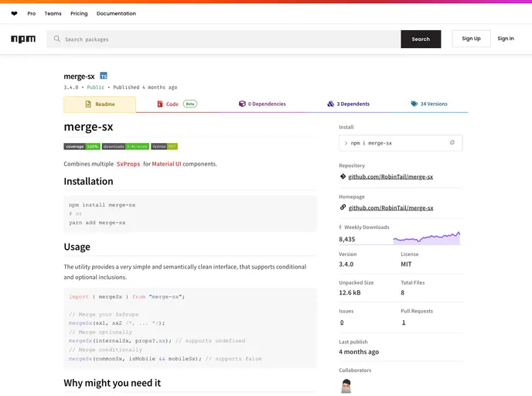
Task: Open the Pro menu item
Action: 32,14
